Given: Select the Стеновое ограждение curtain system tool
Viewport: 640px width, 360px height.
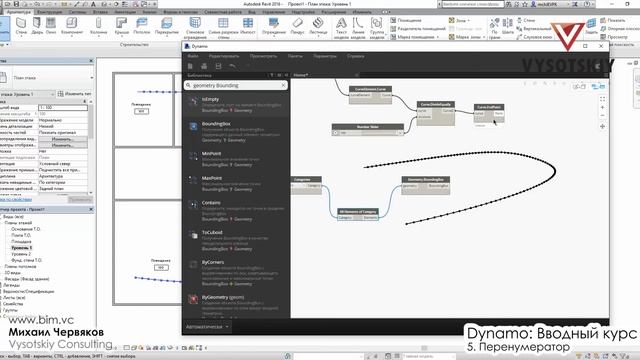Looking at the screenshot, I should point(195,28).
